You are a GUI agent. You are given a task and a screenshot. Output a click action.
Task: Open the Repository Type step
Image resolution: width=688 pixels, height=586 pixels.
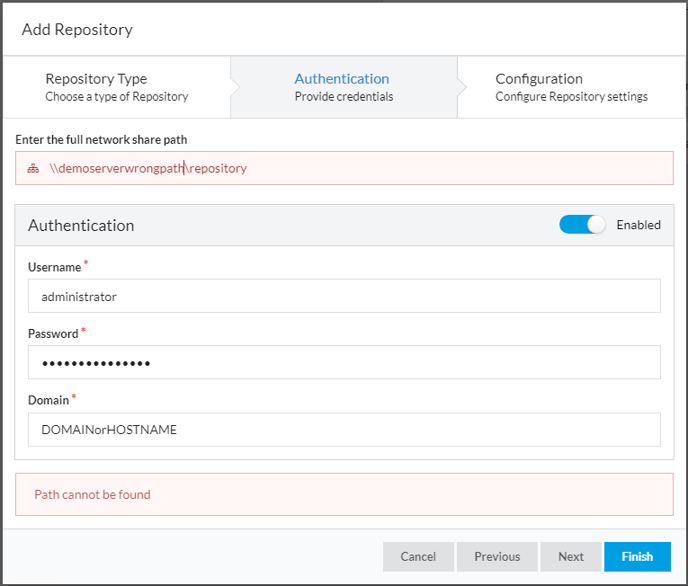pos(117,87)
